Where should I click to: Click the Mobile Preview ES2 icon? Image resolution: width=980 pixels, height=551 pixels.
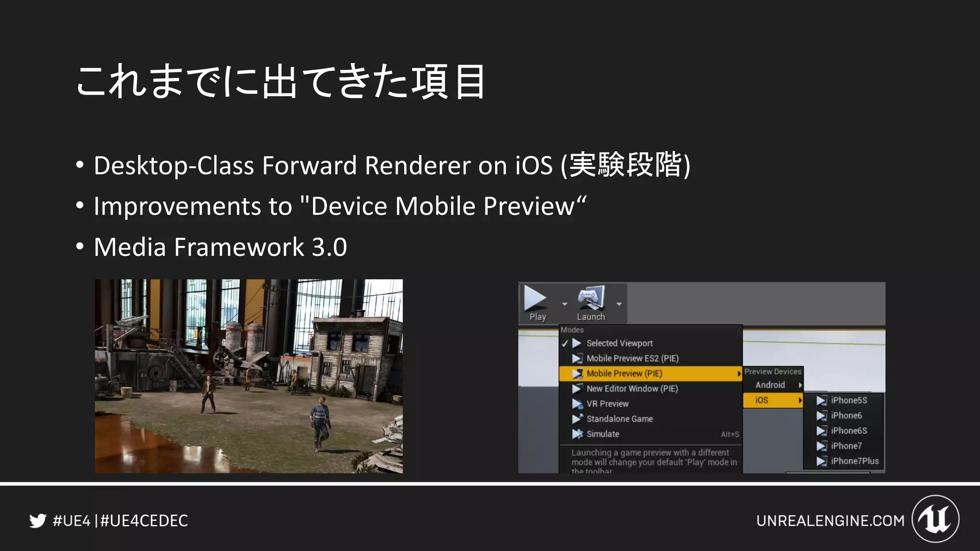pyautogui.click(x=578, y=358)
